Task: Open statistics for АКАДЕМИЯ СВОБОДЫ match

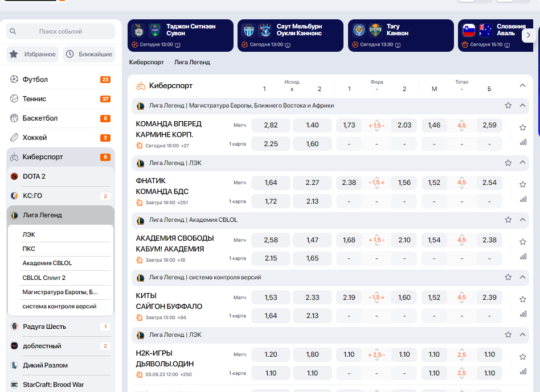Action: coord(523,257)
